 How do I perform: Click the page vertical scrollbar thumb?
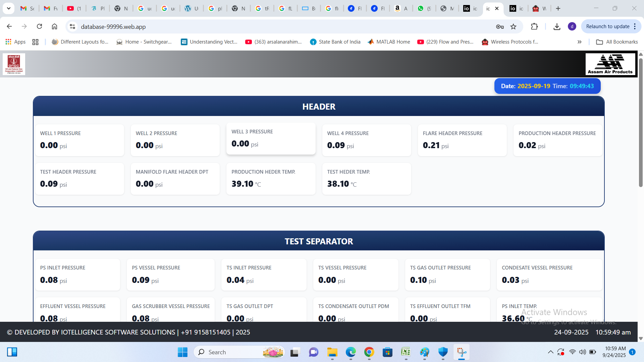641,122
